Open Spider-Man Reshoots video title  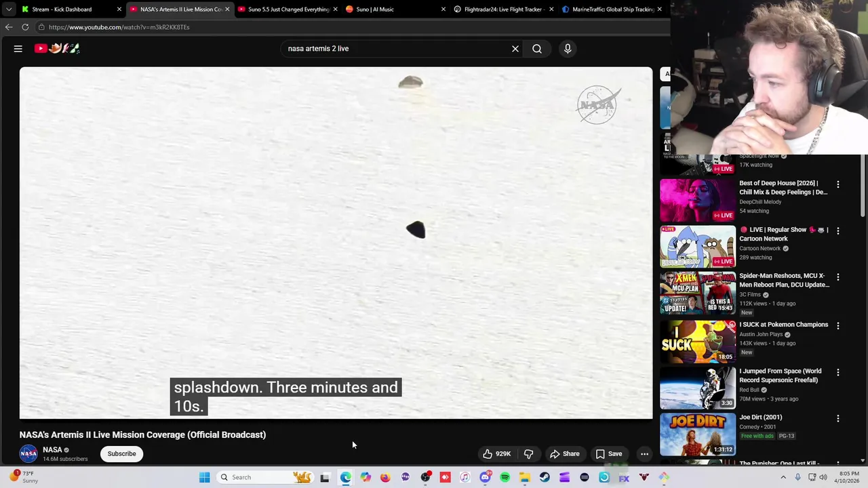point(784,280)
